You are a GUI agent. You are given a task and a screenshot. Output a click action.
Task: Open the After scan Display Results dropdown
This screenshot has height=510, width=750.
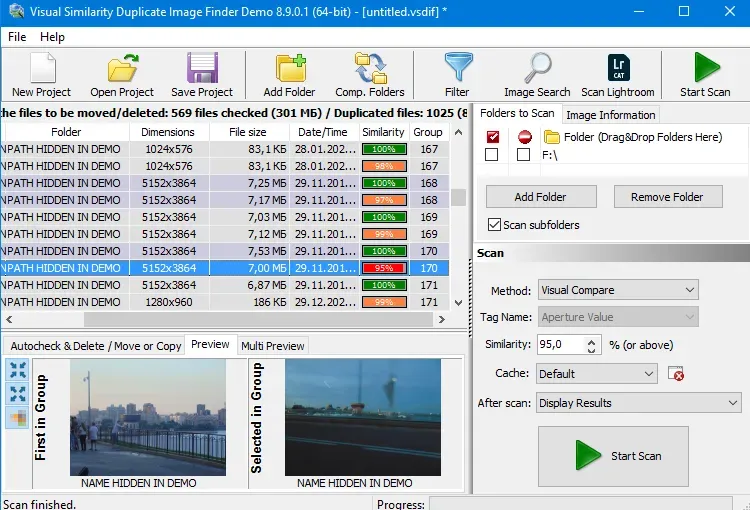pos(637,403)
